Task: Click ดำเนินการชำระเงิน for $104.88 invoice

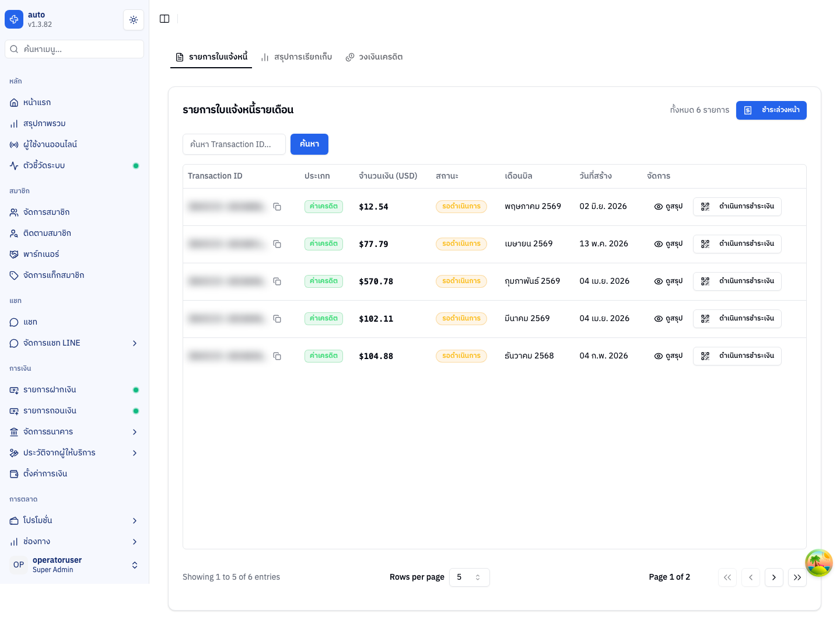Action: [737, 356]
